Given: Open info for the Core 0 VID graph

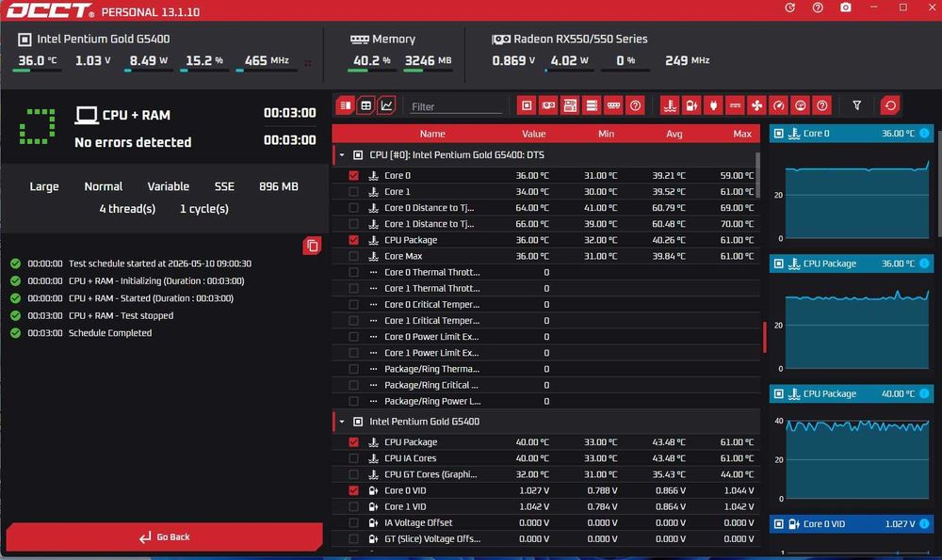Looking at the screenshot, I should [x=924, y=524].
